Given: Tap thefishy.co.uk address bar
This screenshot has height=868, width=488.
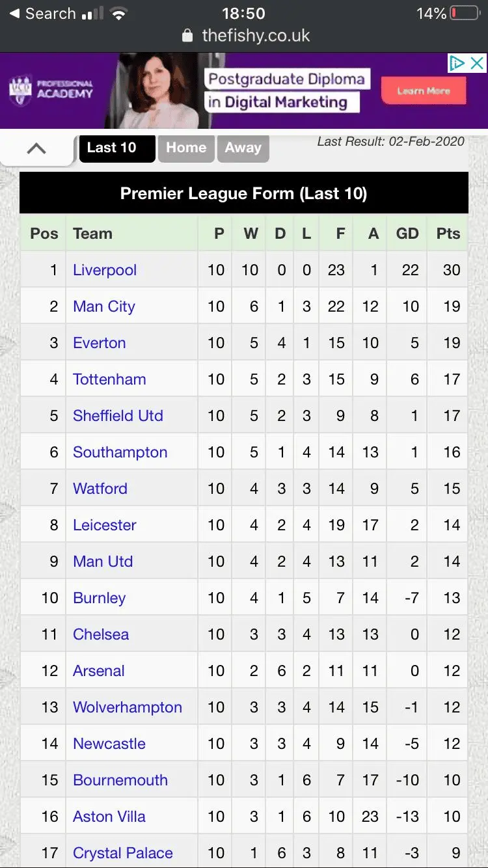Looking at the screenshot, I should click(256, 36).
